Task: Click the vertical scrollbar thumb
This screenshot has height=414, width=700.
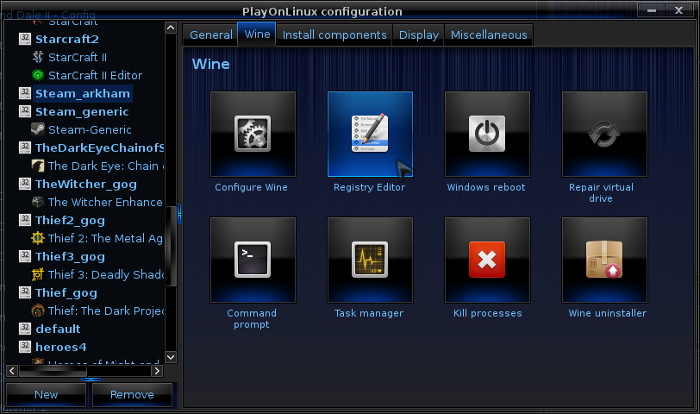Action: 171,246
